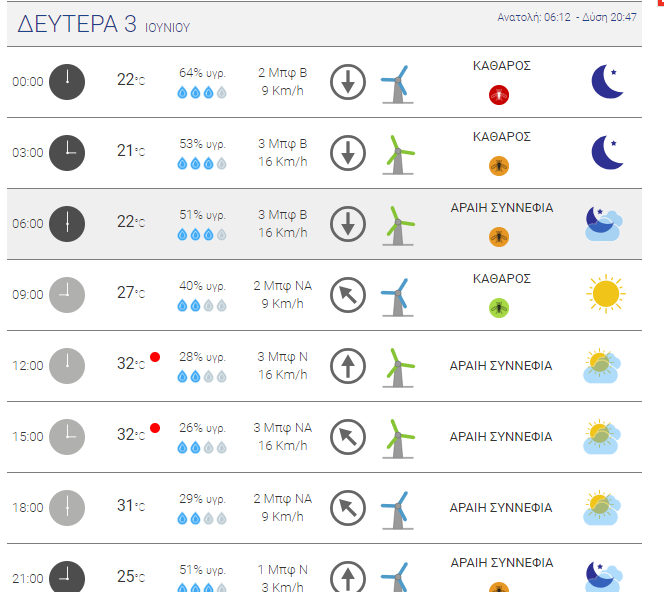The image size is (664, 592).
Task: Click the ΔΕΥΤΕΡΑ 3 ΙΟΥΝΙΟΥ day header
Action: [104, 24]
